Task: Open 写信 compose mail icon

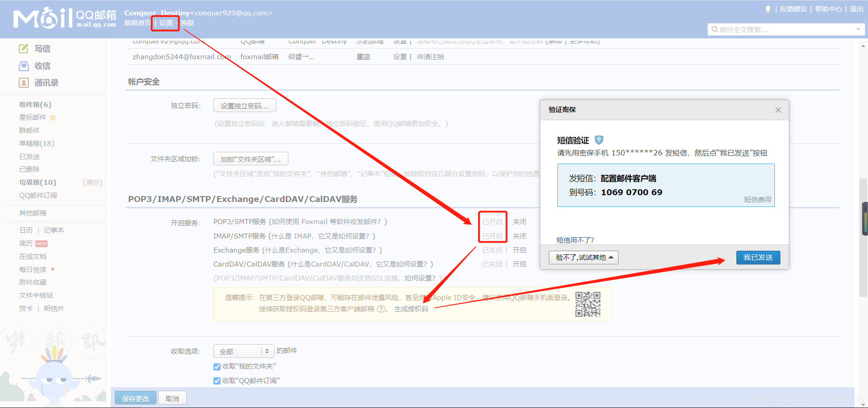Action: click(x=24, y=48)
